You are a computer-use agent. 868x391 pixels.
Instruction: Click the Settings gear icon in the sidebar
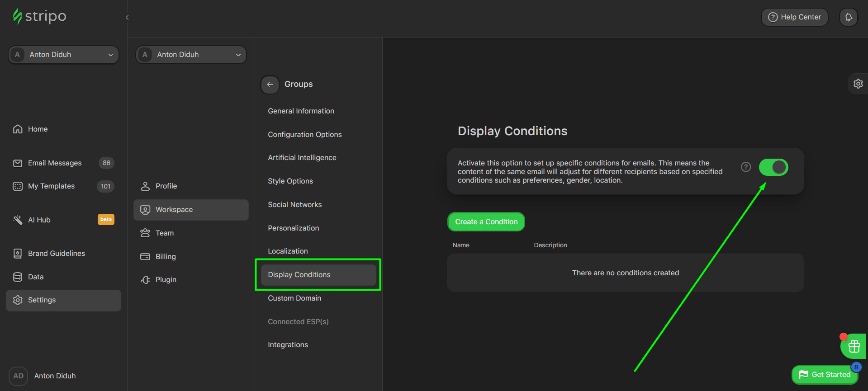coord(18,300)
